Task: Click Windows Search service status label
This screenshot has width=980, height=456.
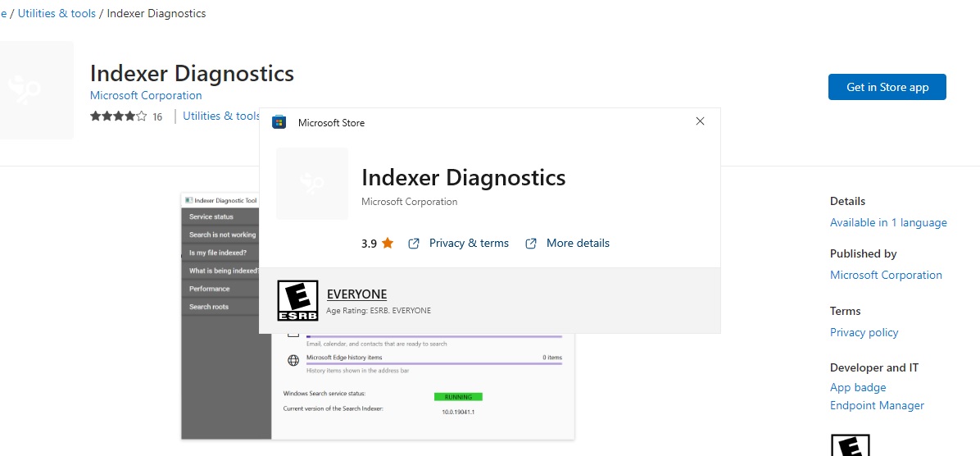Action: coord(324,394)
